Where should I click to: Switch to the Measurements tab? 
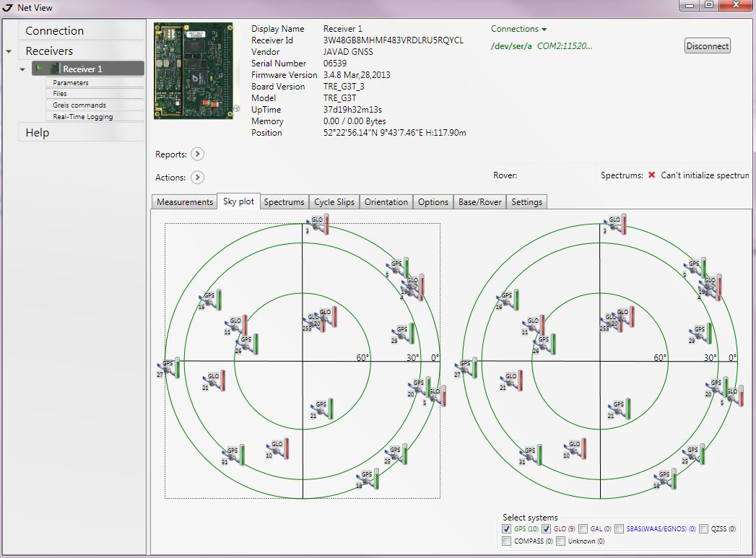tap(185, 202)
